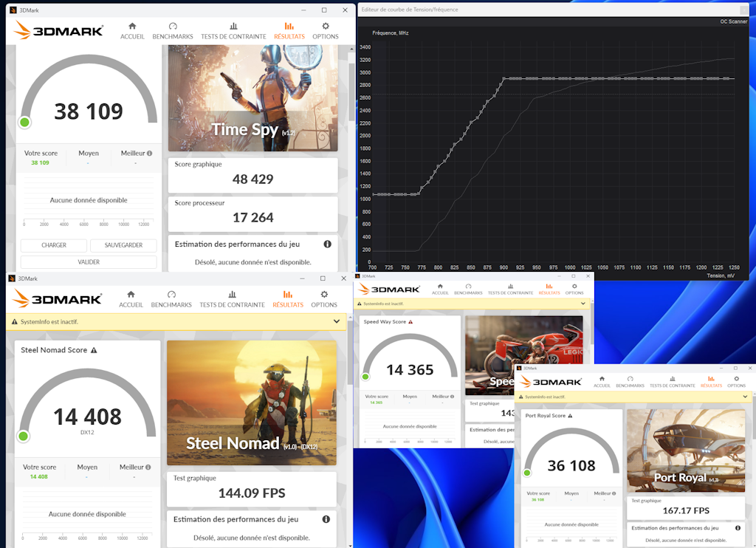Click info icon next to Meilleur in Time Spy

[x=149, y=154]
